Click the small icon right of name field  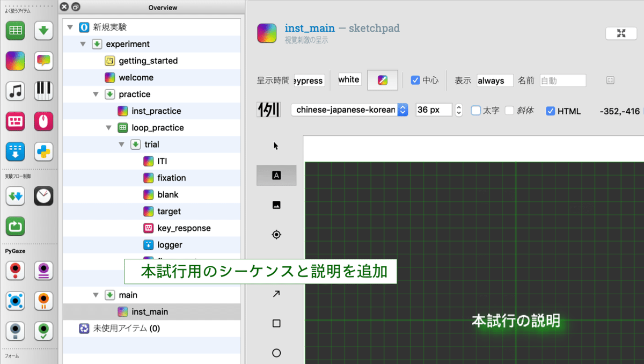[x=610, y=80]
